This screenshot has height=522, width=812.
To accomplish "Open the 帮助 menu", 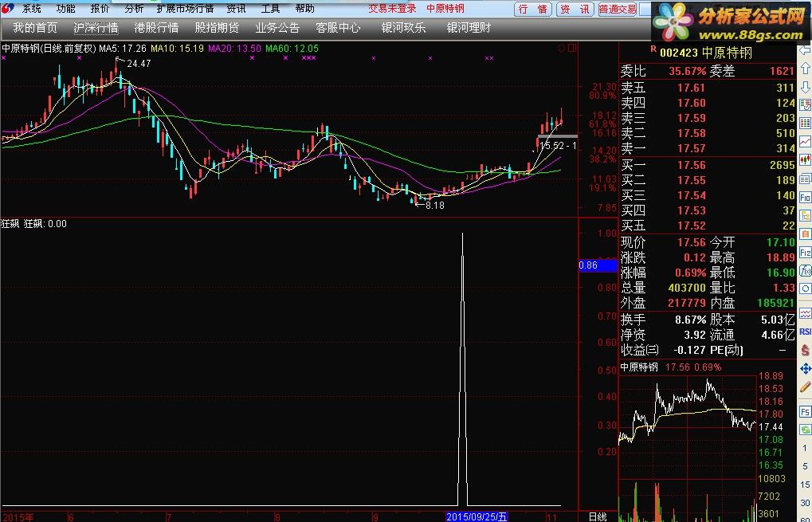I will (x=304, y=9).
